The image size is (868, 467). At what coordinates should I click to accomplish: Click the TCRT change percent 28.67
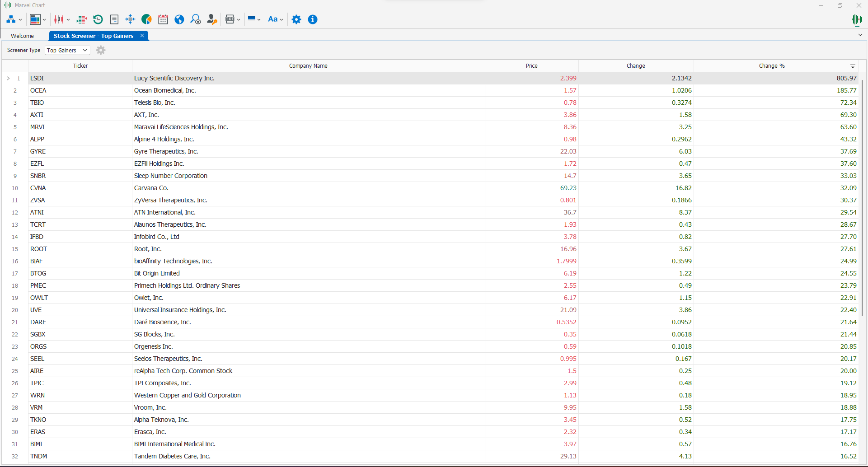click(x=848, y=224)
